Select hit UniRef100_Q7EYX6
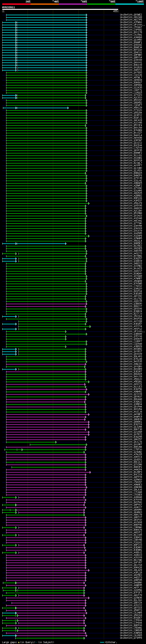 (131, 336)
